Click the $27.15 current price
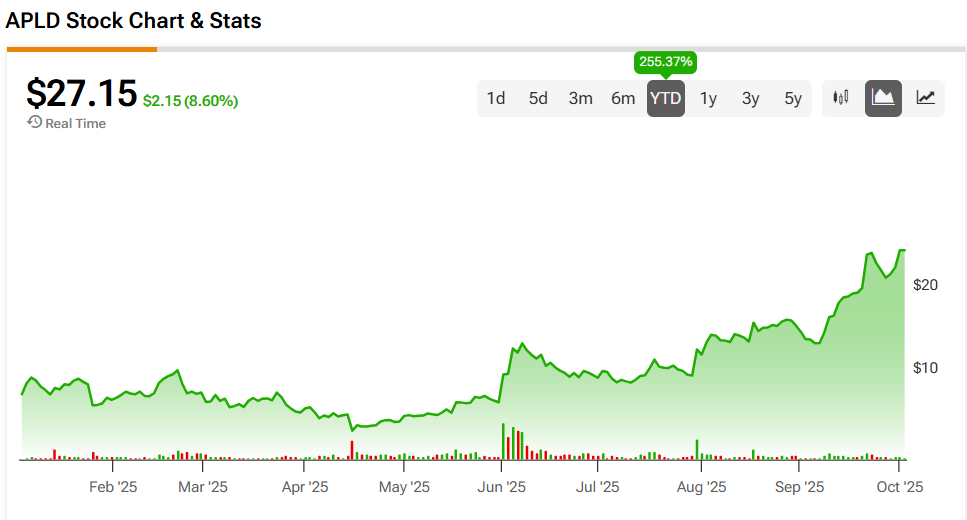The image size is (967, 520). pyautogui.click(x=81, y=93)
